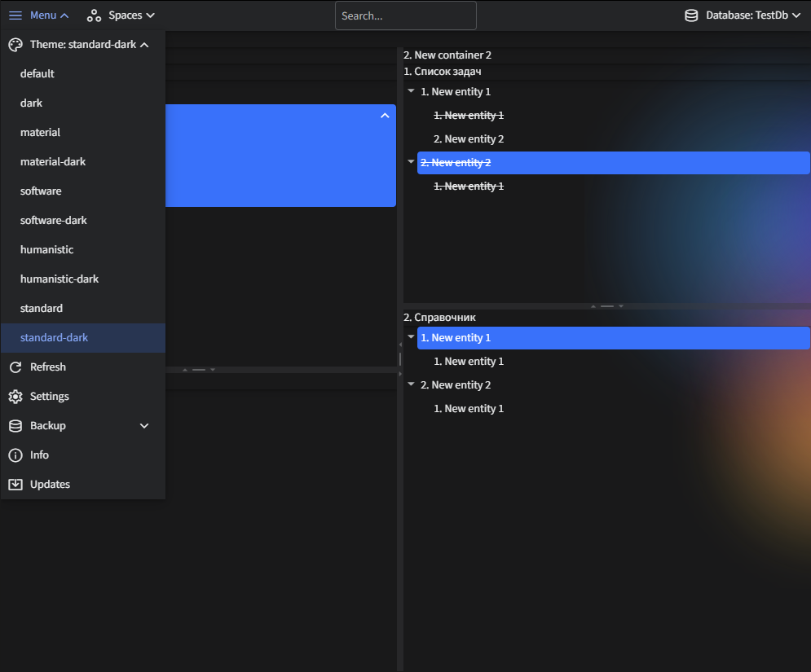Viewport: 811px width, 672px height.
Task: Select highlighted '1. New entity 1' in Справочник
Action: tap(614, 337)
